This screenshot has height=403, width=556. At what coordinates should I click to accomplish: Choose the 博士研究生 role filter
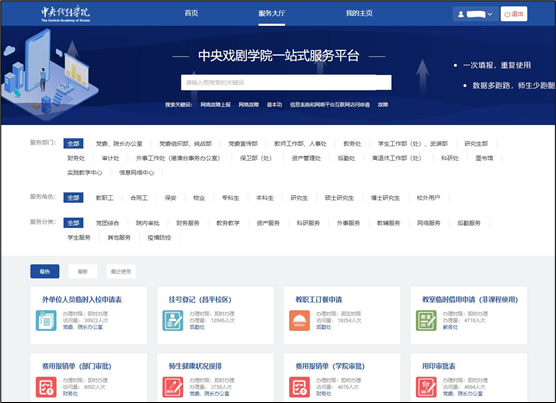(385, 198)
